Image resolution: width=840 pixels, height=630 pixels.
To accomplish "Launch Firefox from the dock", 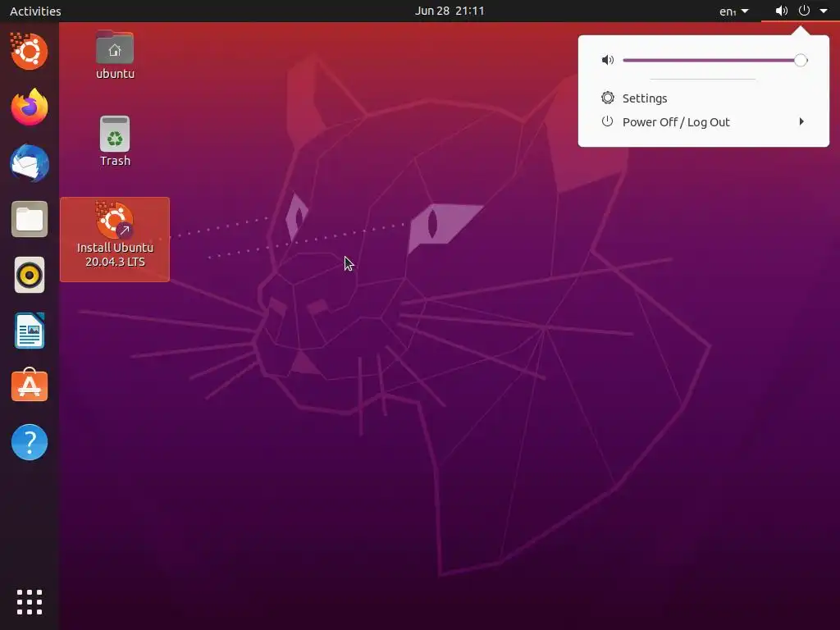I will pyautogui.click(x=30, y=107).
